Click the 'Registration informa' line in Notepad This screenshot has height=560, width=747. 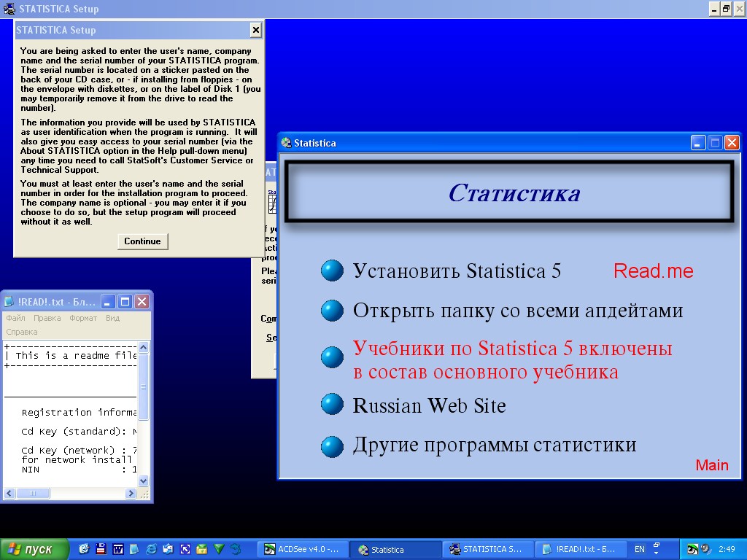79,413
